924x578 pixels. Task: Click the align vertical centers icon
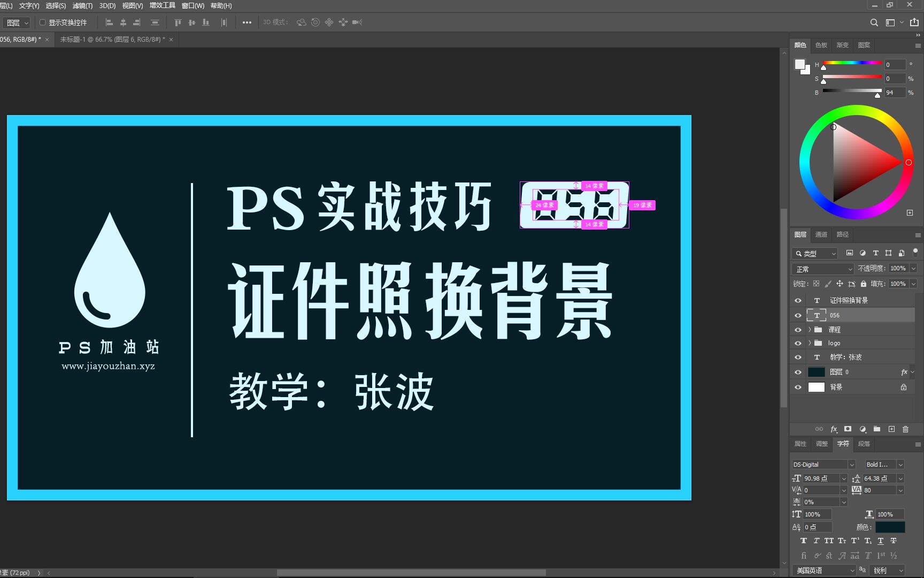[x=192, y=22]
